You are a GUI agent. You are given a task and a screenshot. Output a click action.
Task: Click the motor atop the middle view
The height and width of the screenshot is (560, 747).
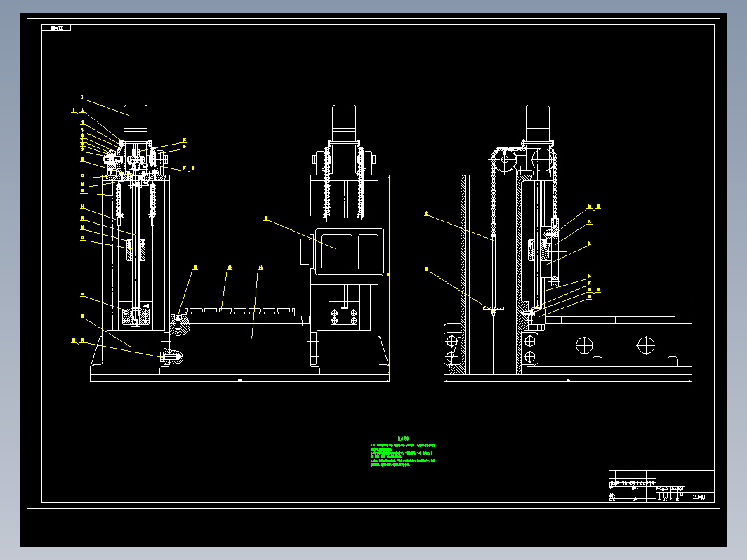coord(344,124)
